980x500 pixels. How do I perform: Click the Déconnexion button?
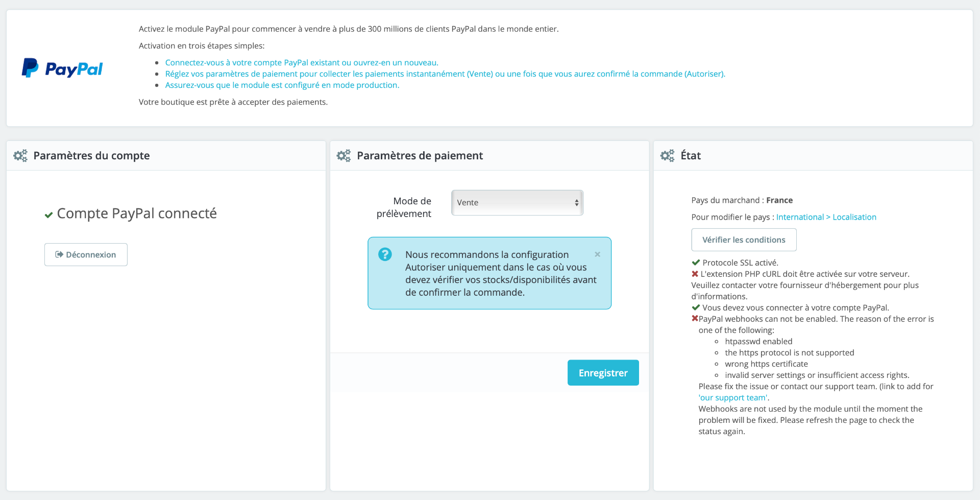86,254
